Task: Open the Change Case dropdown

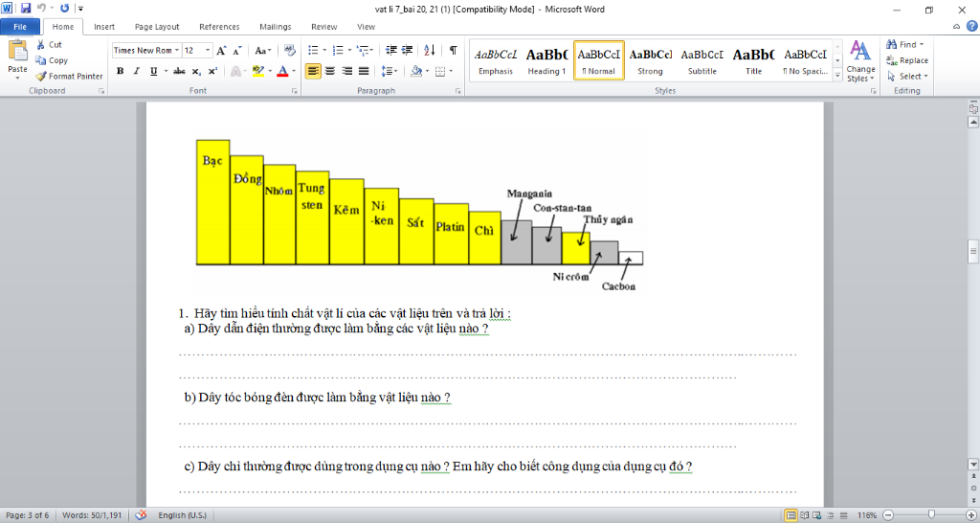Action: click(263, 51)
